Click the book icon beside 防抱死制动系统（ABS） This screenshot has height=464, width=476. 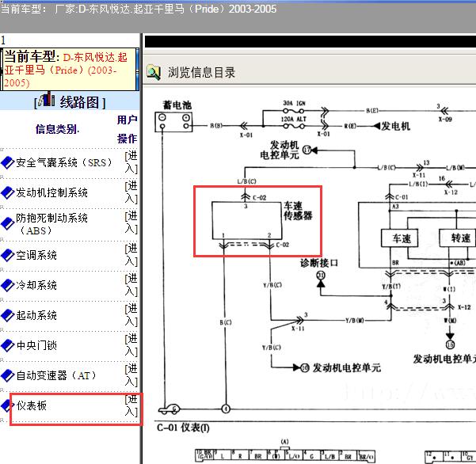[8, 224]
